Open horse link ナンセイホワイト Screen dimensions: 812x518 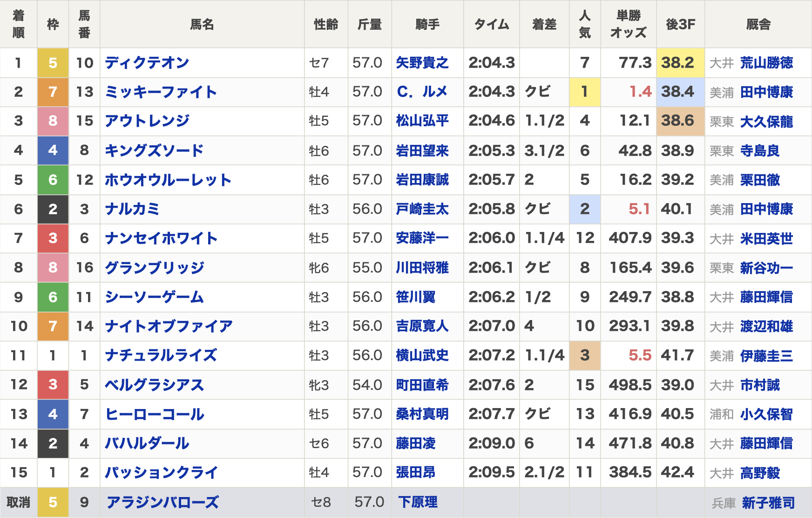(x=161, y=239)
